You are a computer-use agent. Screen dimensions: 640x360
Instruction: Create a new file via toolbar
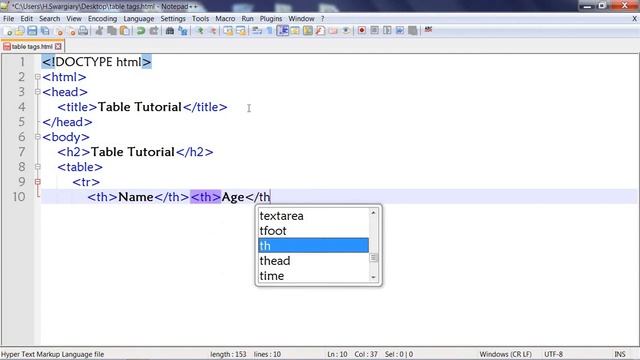click(7, 31)
